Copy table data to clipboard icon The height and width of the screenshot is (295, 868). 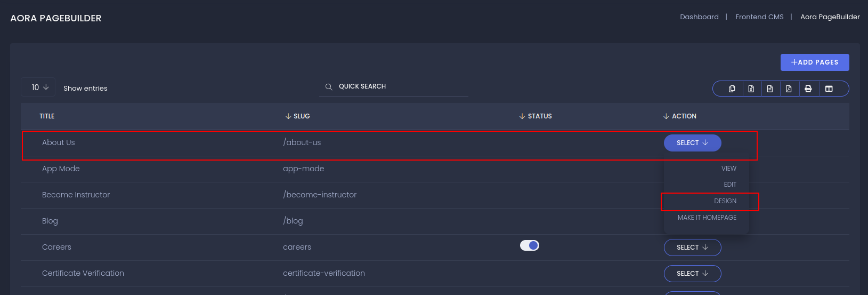click(732, 89)
